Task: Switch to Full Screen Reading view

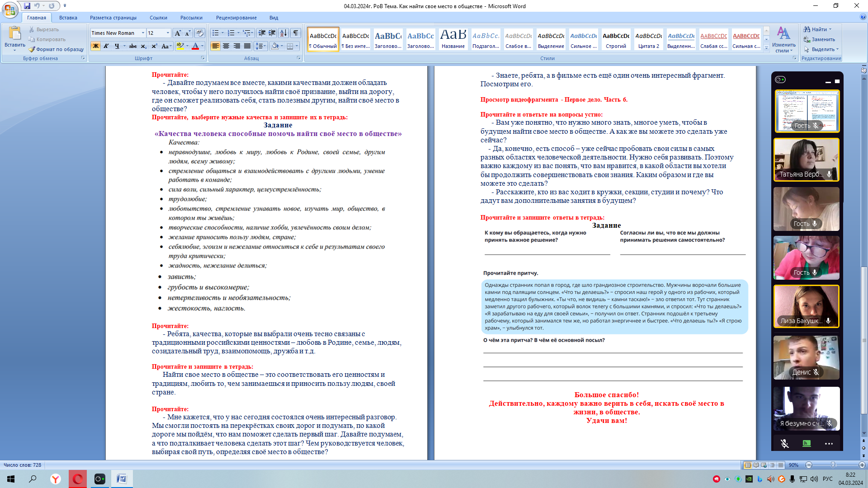Action: coord(756,465)
